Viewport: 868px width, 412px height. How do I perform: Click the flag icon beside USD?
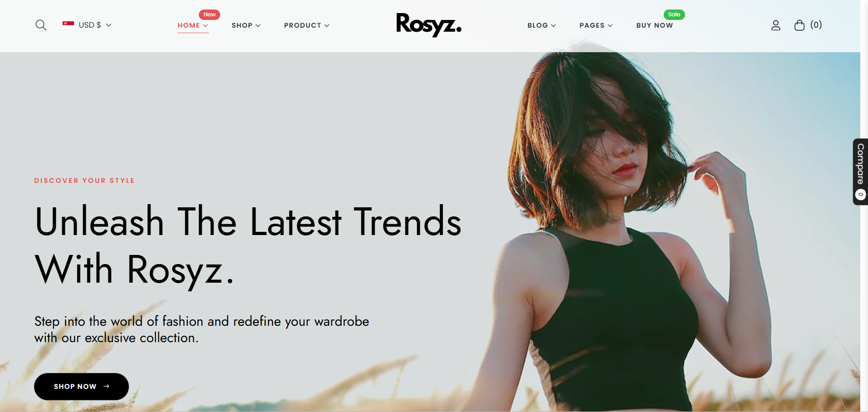[69, 25]
